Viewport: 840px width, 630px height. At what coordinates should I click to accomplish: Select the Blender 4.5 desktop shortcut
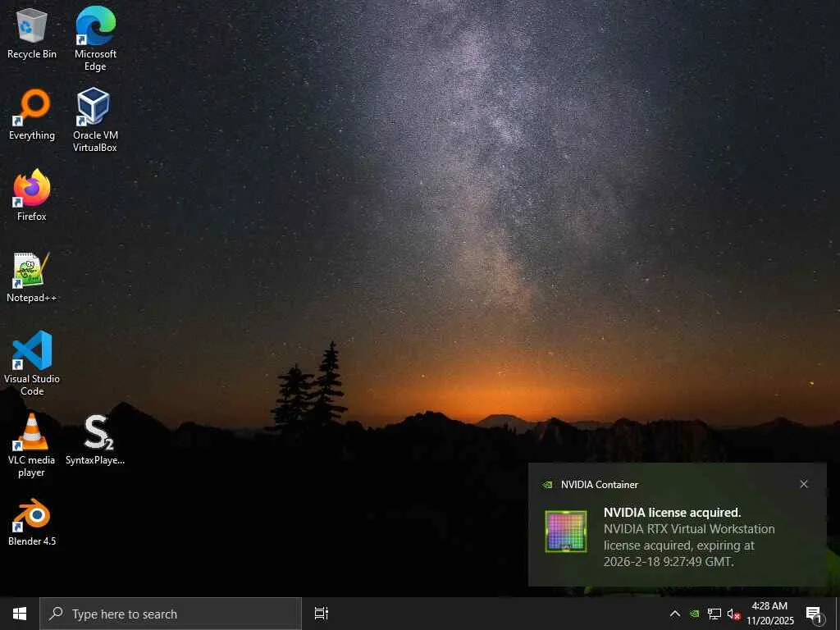32,522
